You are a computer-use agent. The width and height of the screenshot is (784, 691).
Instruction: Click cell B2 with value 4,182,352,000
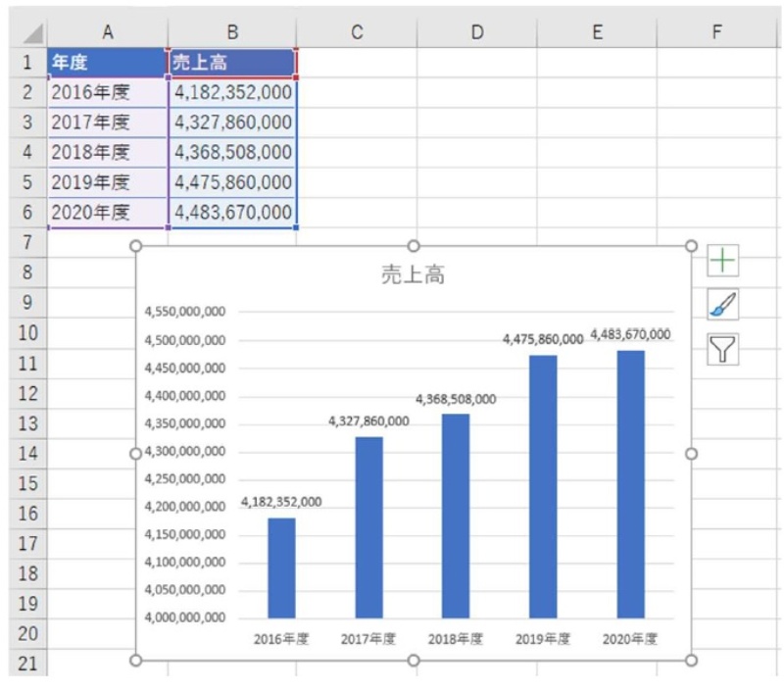click(232, 93)
